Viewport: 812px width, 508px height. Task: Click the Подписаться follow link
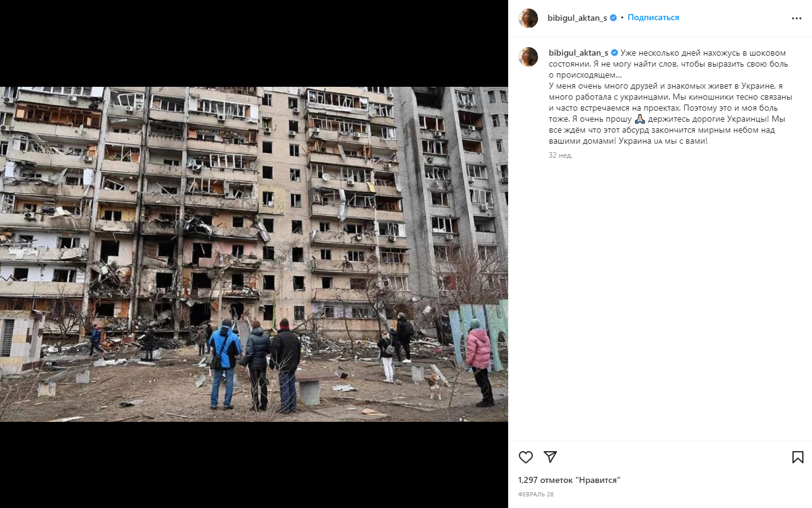click(653, 18)
